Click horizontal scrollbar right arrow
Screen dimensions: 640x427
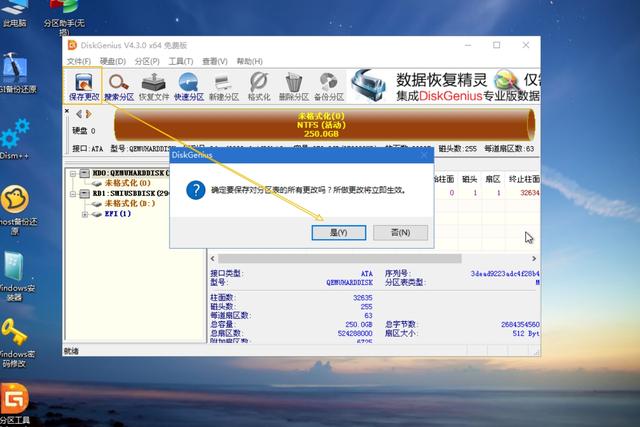tap(534, 259)
